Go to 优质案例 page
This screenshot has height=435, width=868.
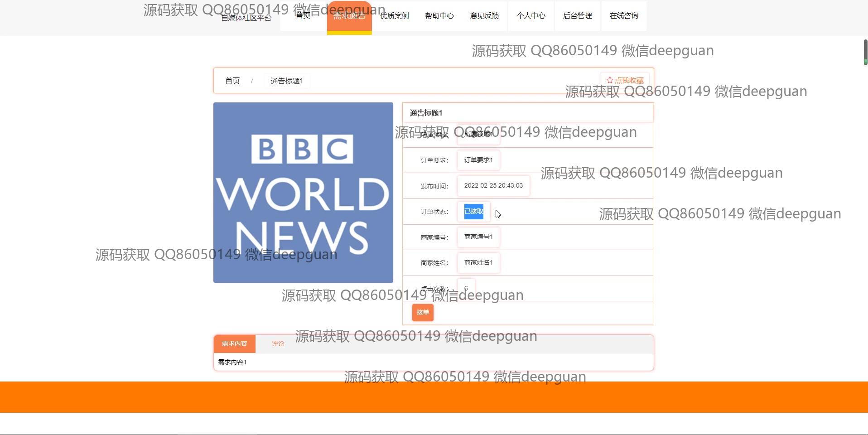click(395, 16)
